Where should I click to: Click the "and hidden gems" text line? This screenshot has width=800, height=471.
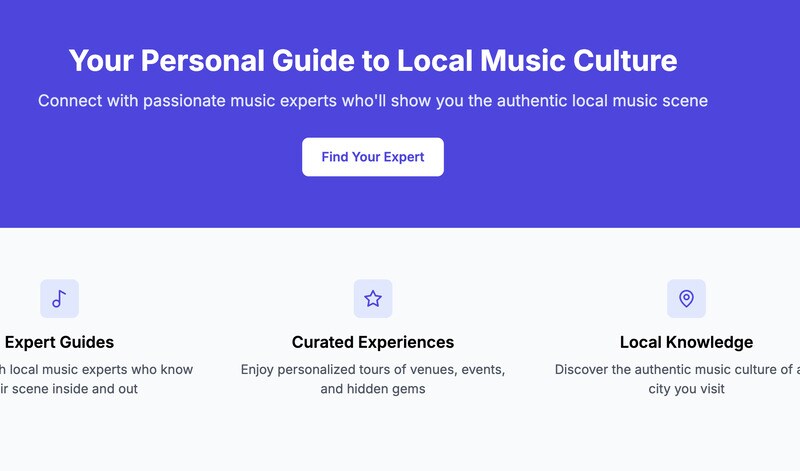(x=373, y=389)
